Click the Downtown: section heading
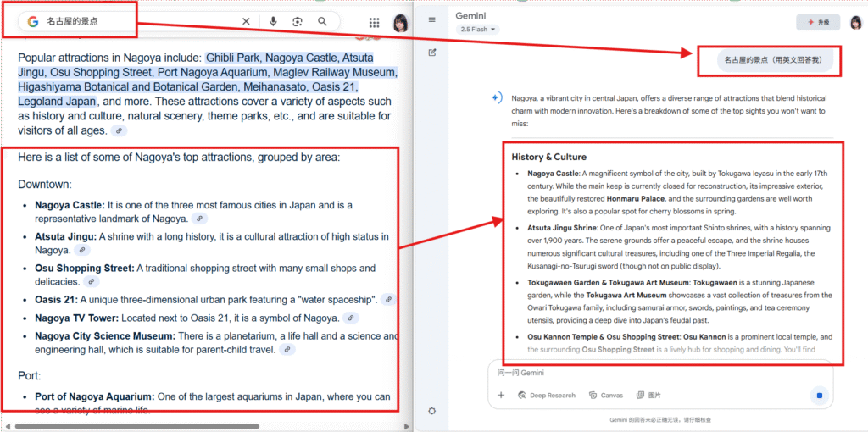This screenshot has width=868, height=432. click(45, 184)
